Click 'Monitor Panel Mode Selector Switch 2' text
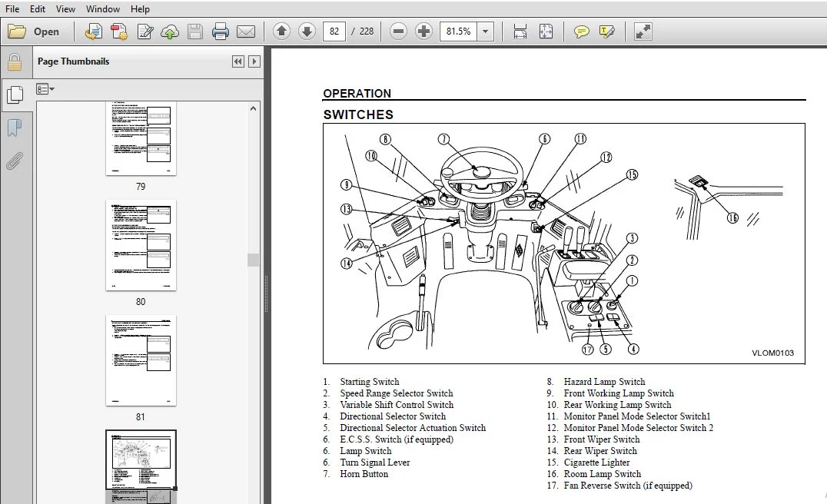Image resolution: width=827 pixels, height=504 pixels. click(638, 428)
